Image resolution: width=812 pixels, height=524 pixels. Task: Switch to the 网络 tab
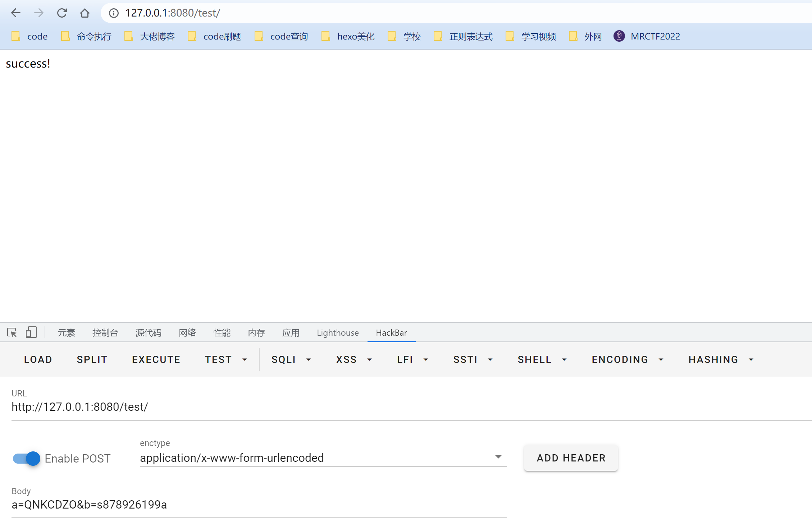point(187,333)
